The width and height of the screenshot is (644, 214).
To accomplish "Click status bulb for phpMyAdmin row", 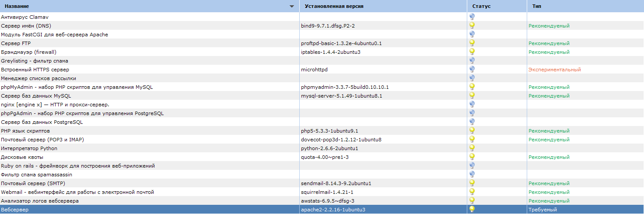I will tap(472, 87).
